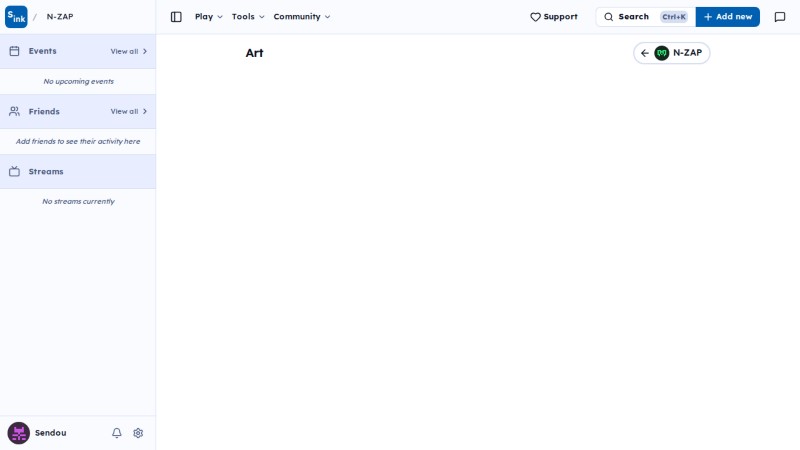The height and width of the screenshot is (450, 800).
Task: Go back to the N-ZAP page
Action: coord(671,53)
